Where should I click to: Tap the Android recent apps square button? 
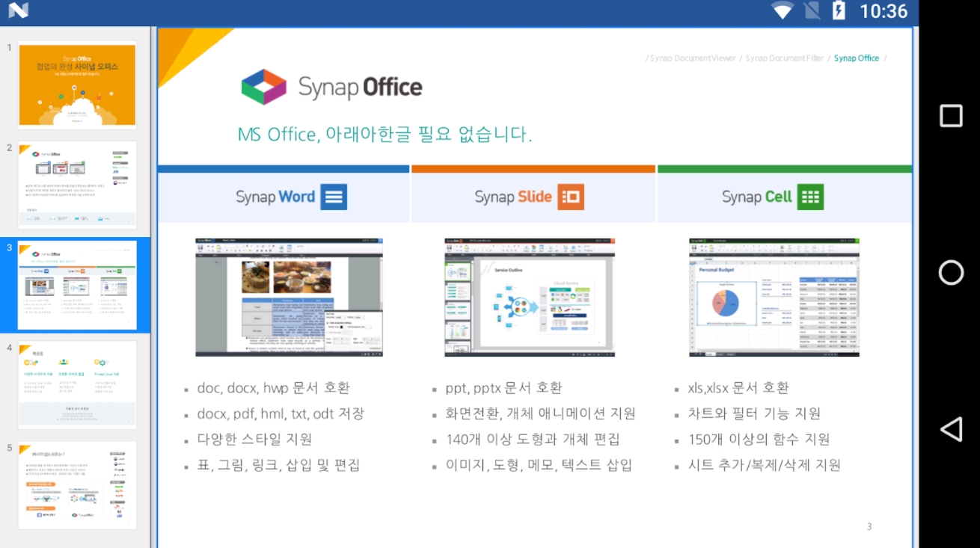coord(951,116)
